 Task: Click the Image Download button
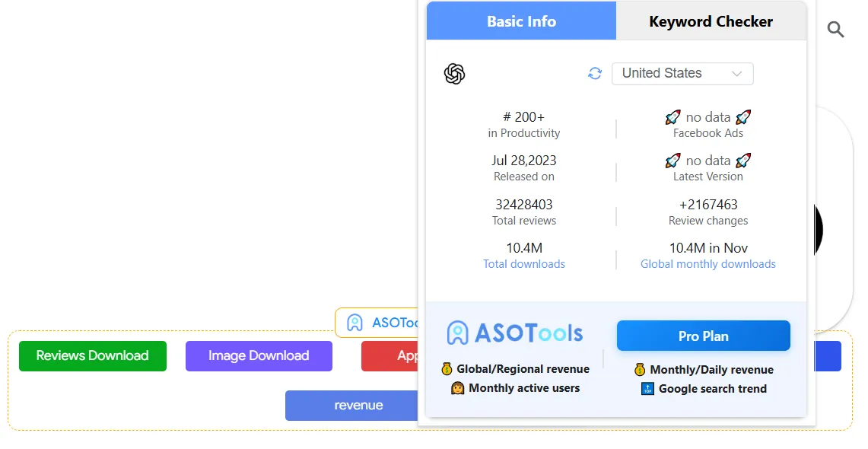point(259,355)
